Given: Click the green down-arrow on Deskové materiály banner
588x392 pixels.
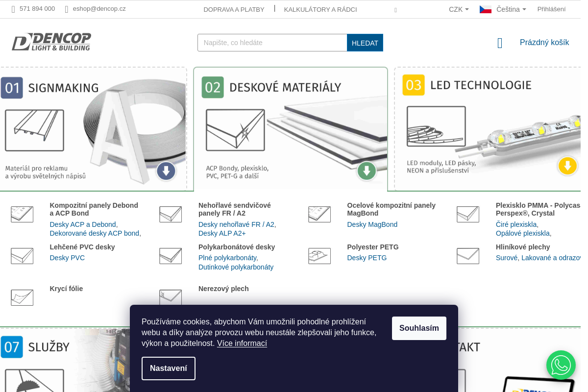Looking at the screenshot, I should [x=367, y=171].
